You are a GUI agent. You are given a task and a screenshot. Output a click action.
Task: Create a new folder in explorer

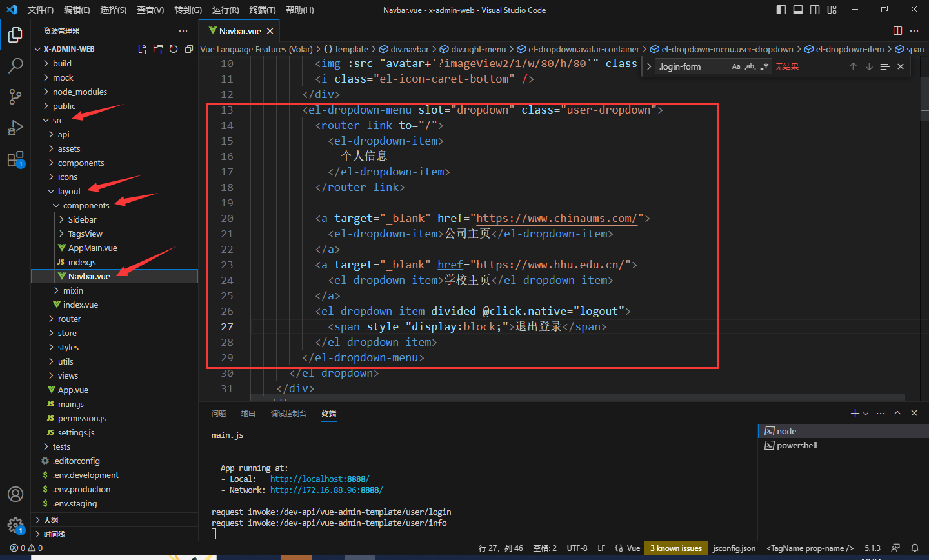(x=158, y=49)
